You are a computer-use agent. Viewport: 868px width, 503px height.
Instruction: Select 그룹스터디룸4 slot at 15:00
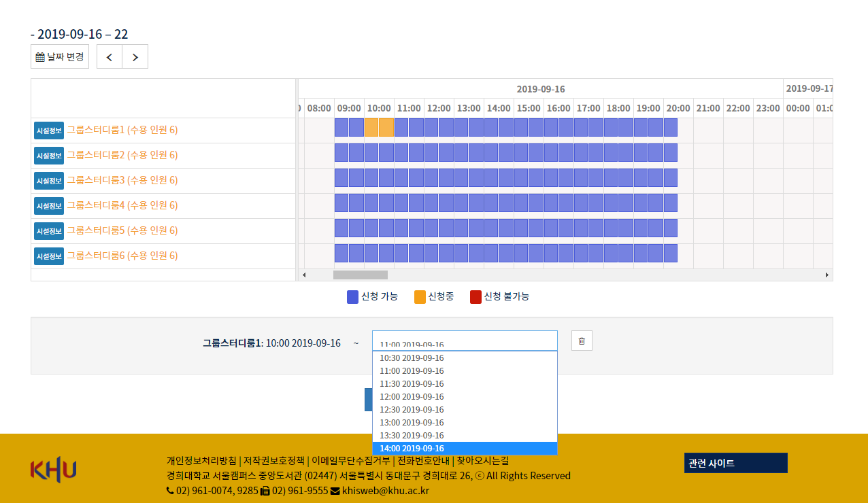point(521,203)
